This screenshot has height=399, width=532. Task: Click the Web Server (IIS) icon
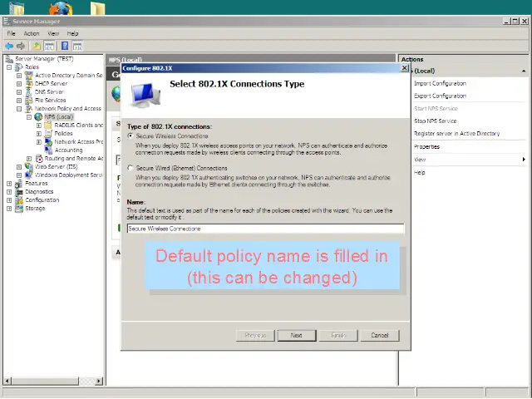click(29, 166)
